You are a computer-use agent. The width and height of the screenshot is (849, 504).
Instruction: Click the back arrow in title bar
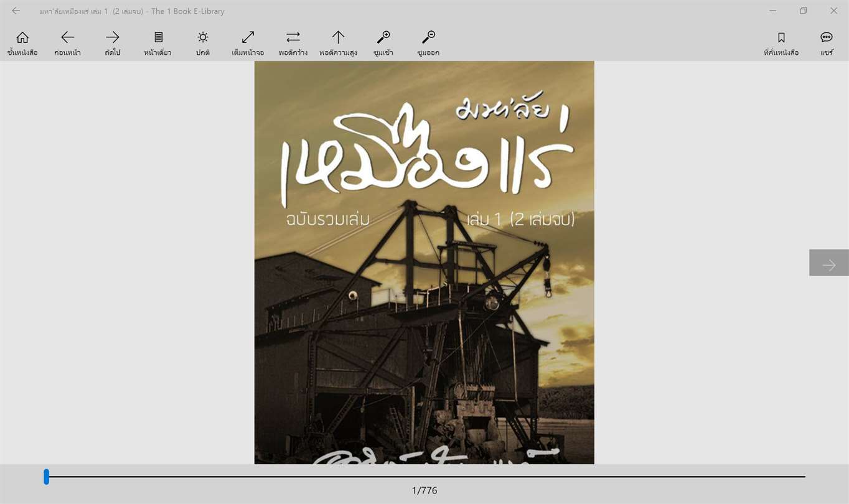[16, 11]
